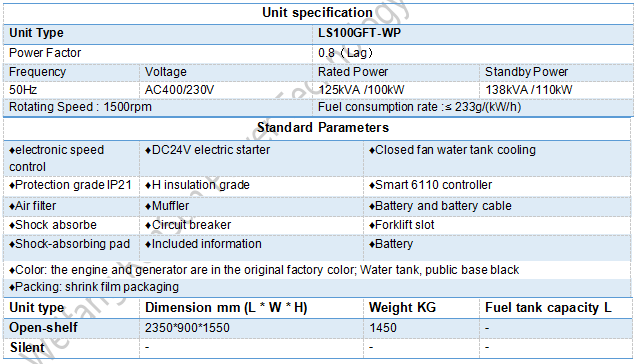
Task: Select the 2350*900*1550 dimension value
Action: pyautogui.click(x=187, y=328)
